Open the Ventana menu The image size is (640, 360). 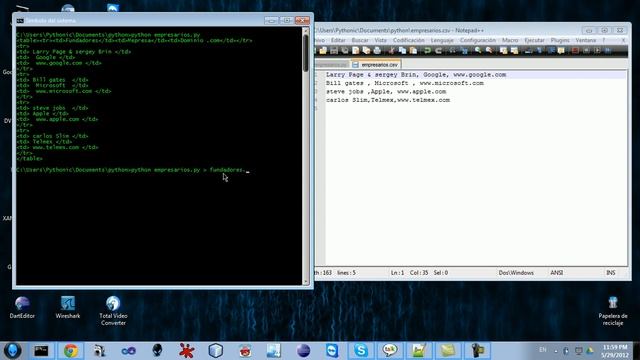[x=586, y=40]
